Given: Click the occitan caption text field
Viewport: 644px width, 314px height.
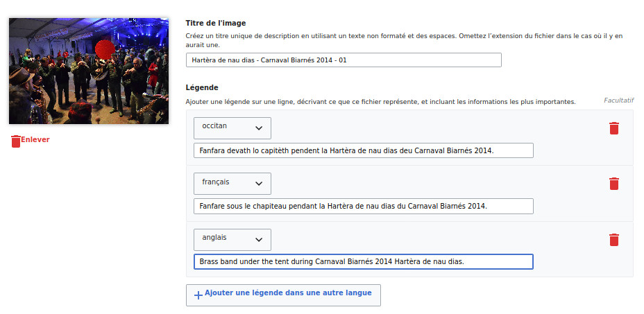Looking at the screenshot, I should (x=364, y=150).
